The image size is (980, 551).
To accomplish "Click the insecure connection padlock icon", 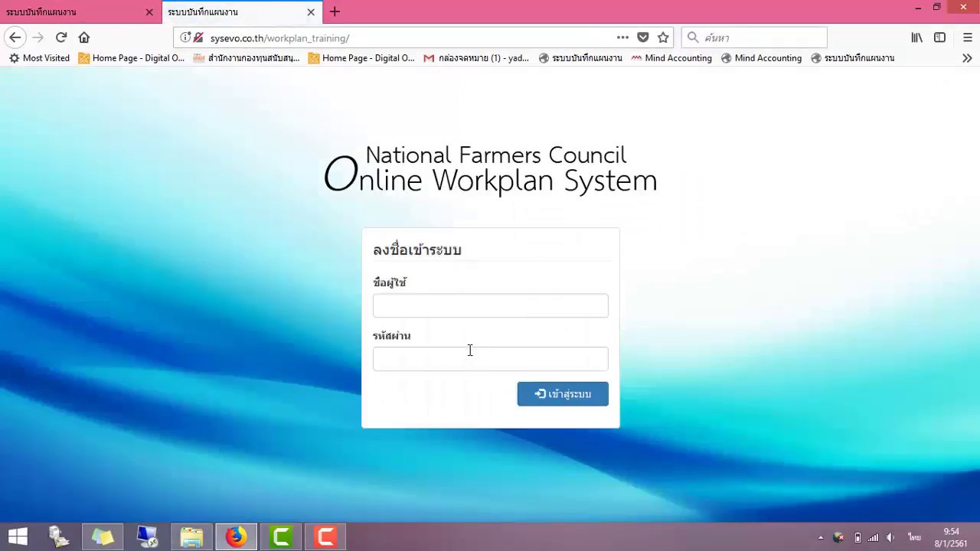I will click(198, 37).
